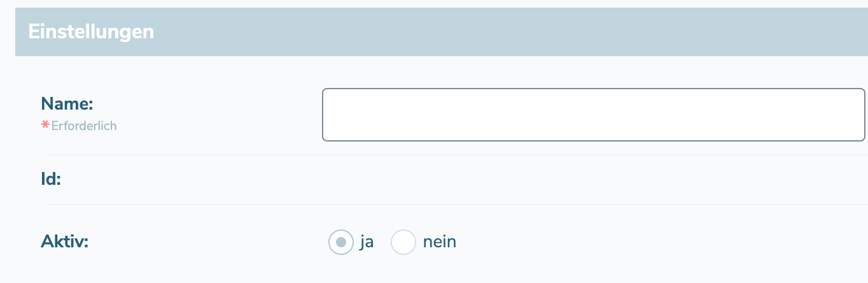The image size is (868, 283).
Task: Click the "Name:" field label
Action: click(67, 103)
